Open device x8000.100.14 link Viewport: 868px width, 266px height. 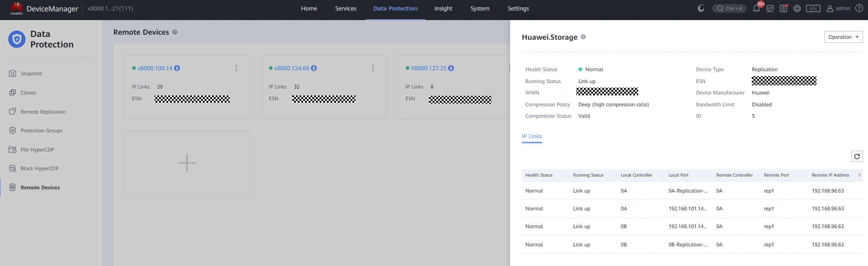point(155,68)
